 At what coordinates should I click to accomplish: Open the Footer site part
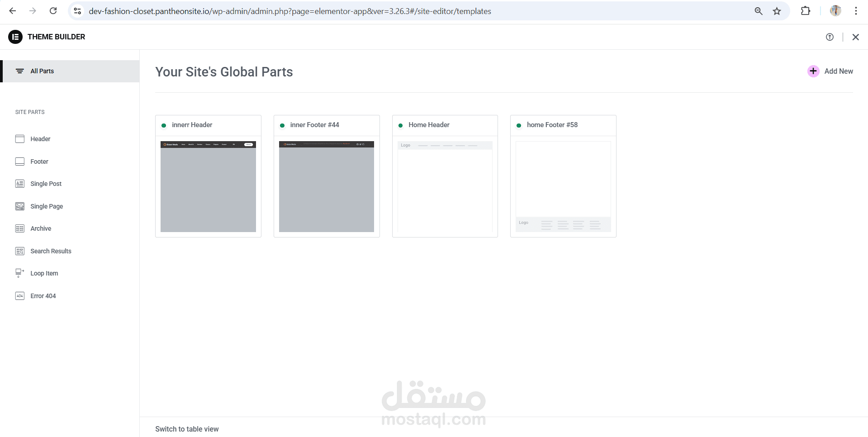pos(39,161)
